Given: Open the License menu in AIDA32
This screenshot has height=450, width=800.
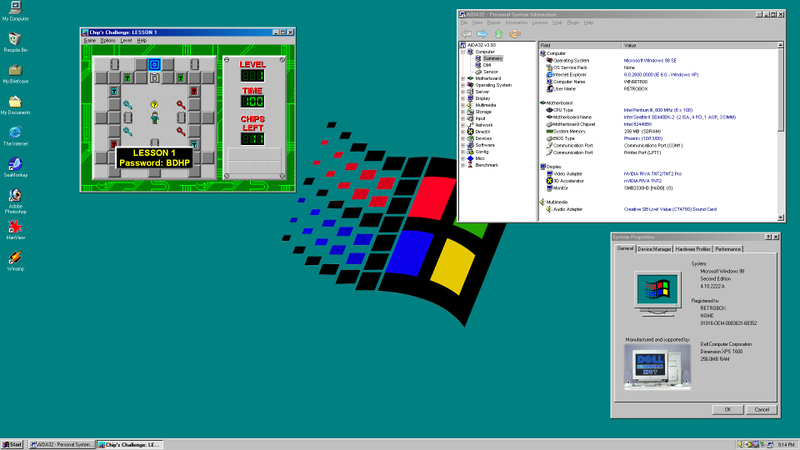Looking at the screenshot, I should 540,22.
